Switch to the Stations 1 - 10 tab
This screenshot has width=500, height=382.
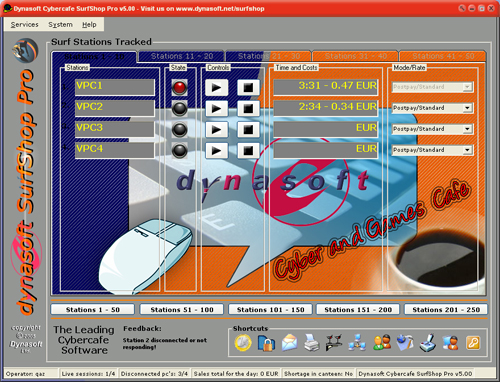94,57
